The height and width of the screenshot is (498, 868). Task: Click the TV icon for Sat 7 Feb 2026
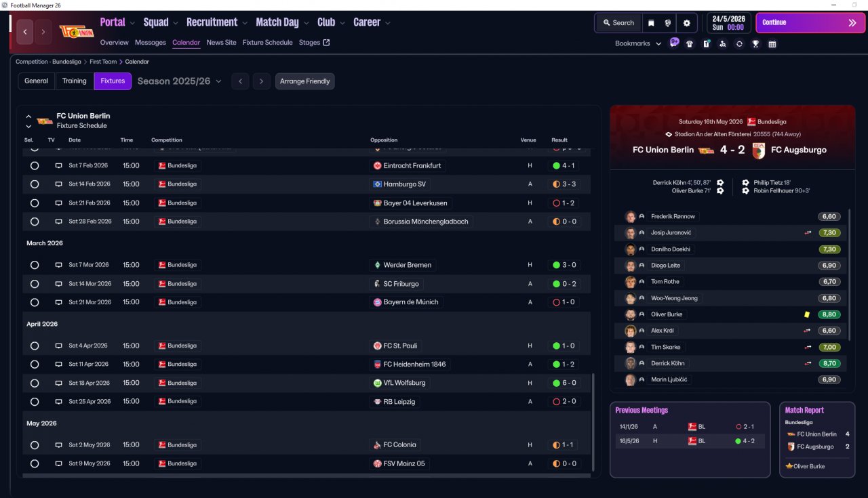tap(58, 165)
